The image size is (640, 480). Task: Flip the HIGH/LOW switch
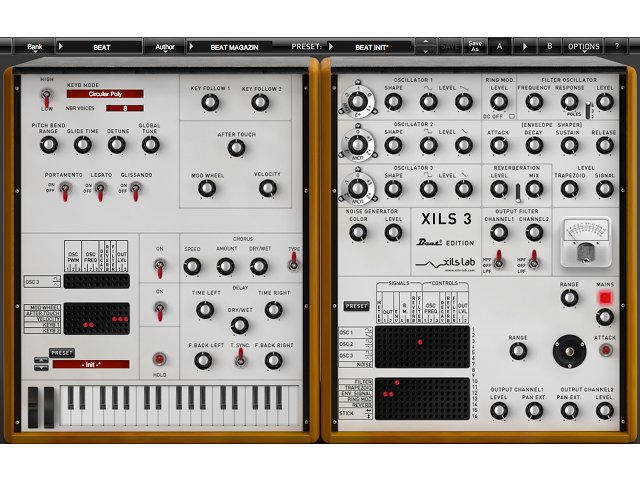47,96
